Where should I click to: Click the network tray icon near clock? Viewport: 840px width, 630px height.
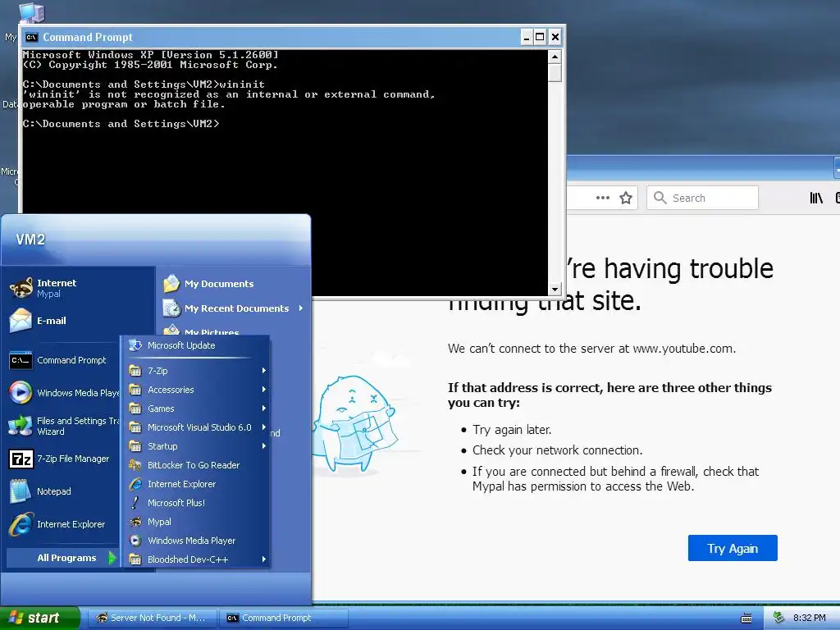point(779,618)
